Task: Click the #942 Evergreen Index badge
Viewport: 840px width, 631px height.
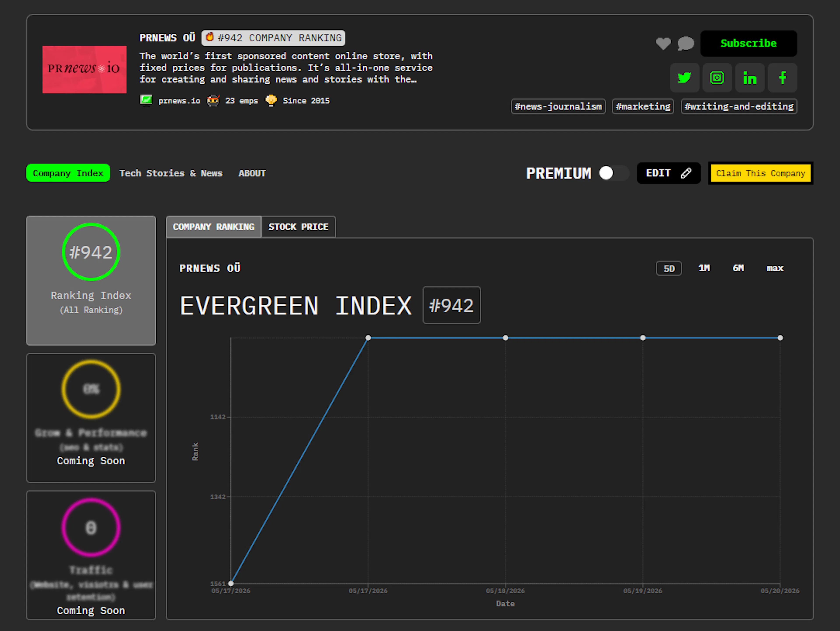Action: click(x=451, y=306)
